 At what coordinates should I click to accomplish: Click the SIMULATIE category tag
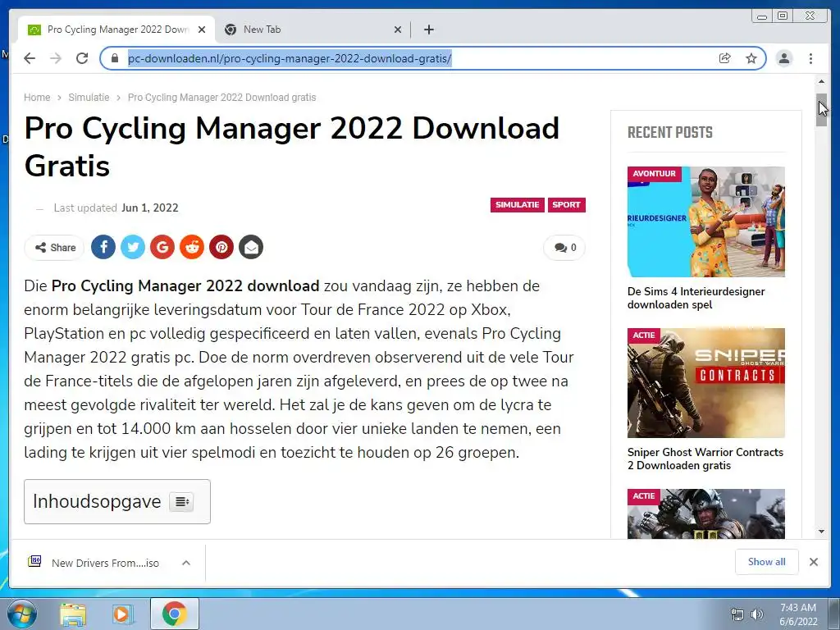517,204
